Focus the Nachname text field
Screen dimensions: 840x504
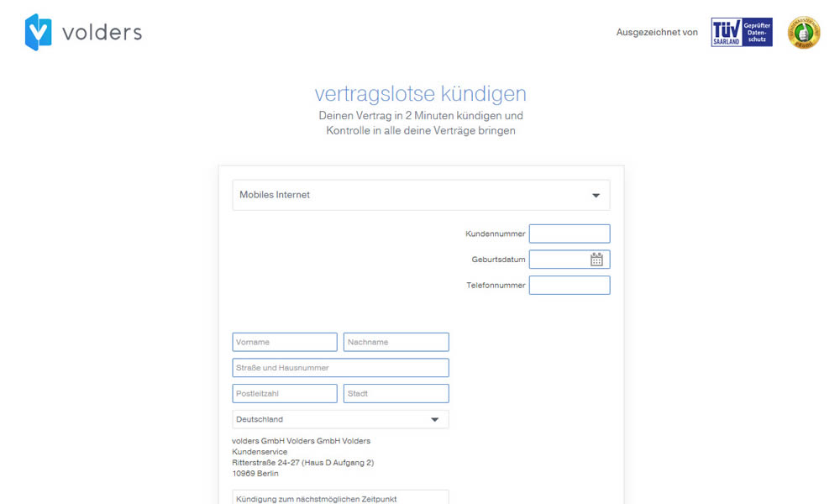[x=396, y=342]
